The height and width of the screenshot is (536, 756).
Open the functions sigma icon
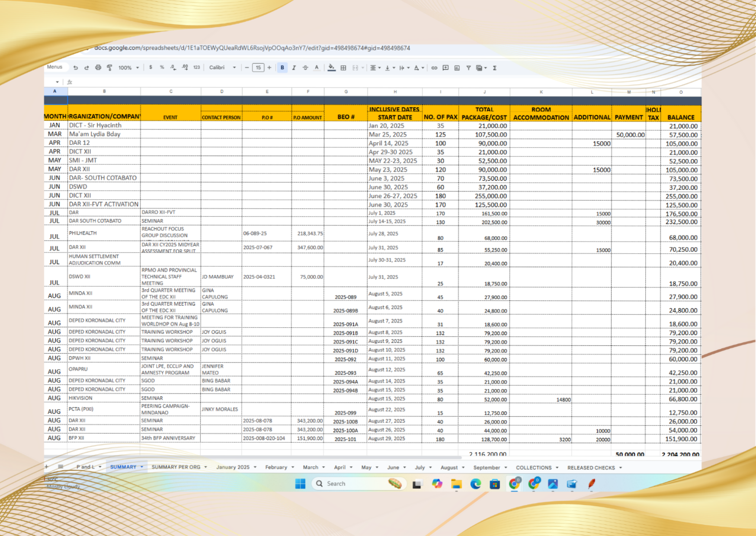pos(494,68)
